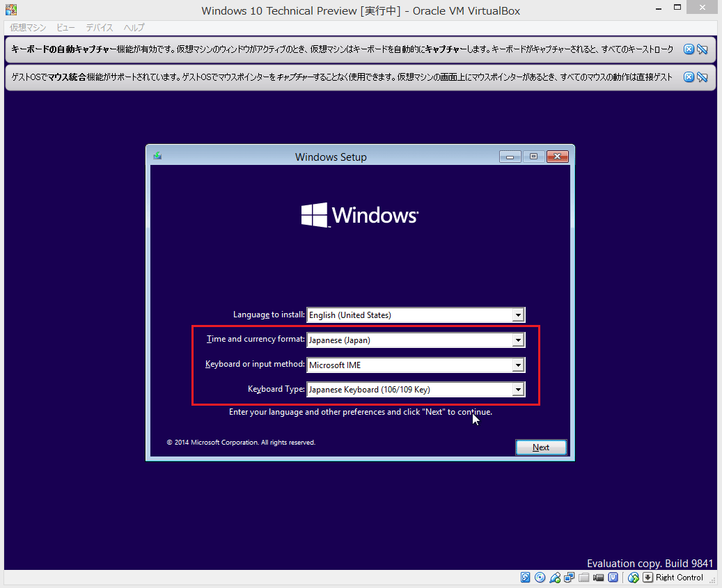Open the USB devices status icon

555,578
